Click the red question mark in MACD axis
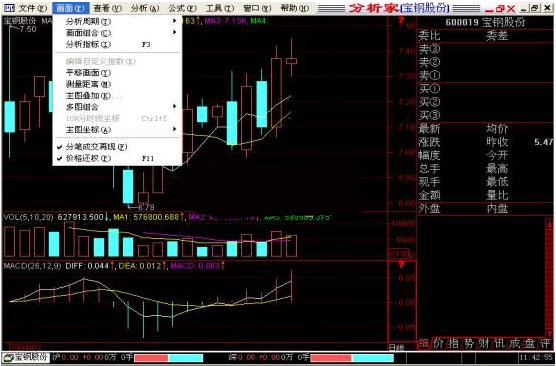Screen dimensions: 556x366 click(x=401, y=266)
